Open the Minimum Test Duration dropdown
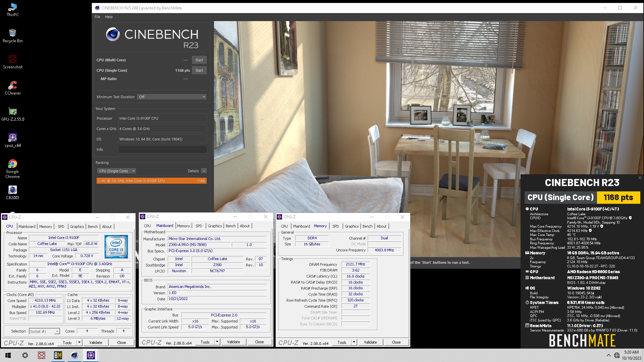 (x=171, y=97)
